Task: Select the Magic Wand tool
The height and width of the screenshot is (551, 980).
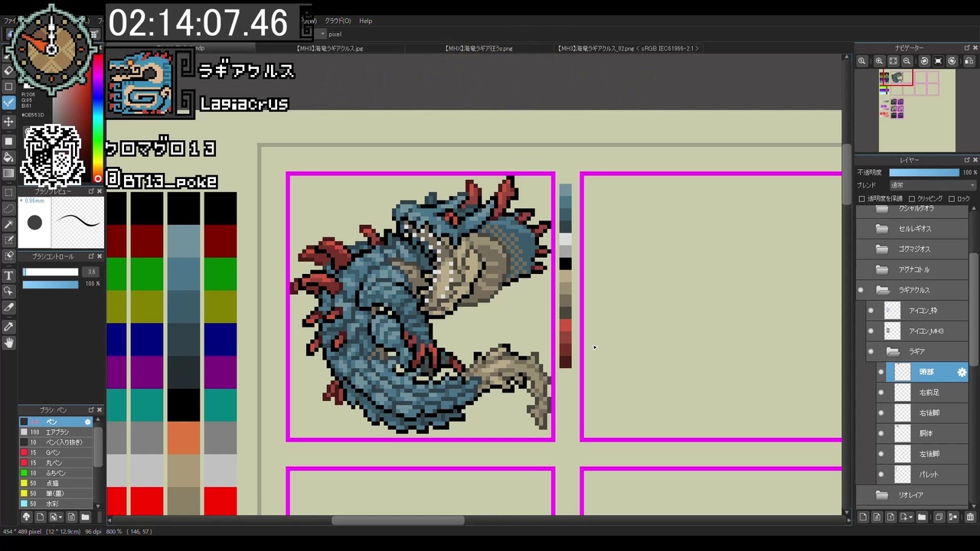Action: pos(9,224)
